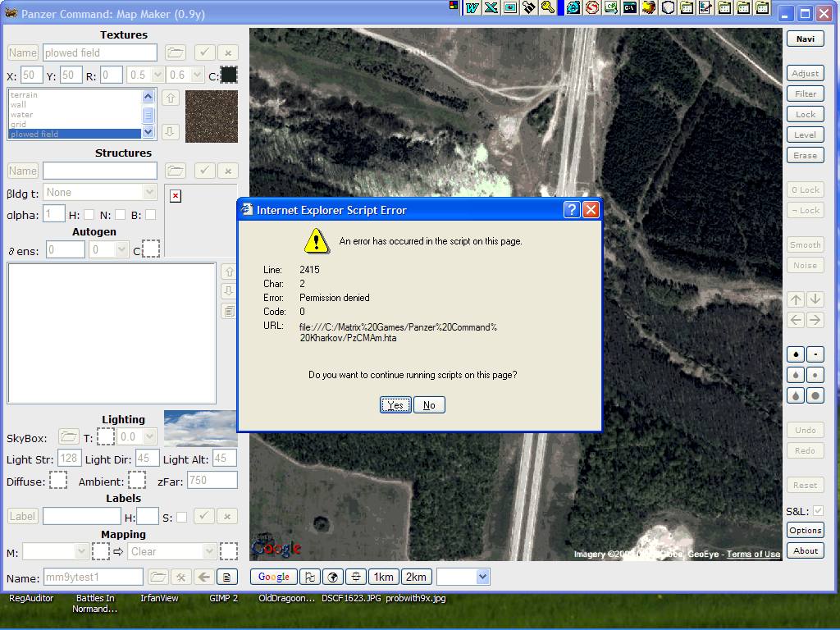
Task: Browse for a SkyBox with folder icon
Action: pos(69,436)
